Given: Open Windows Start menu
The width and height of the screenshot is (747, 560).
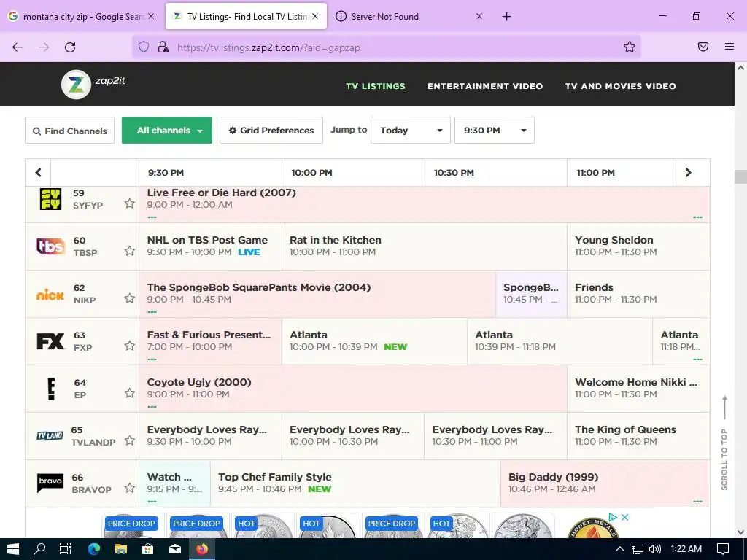Looking at the screenshot, I should [13, 548].
